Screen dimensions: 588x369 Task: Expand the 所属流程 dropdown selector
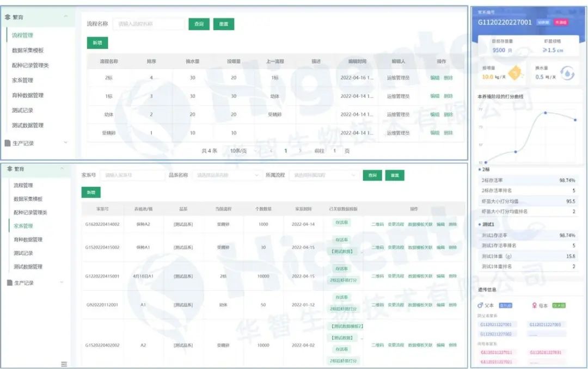325,175
